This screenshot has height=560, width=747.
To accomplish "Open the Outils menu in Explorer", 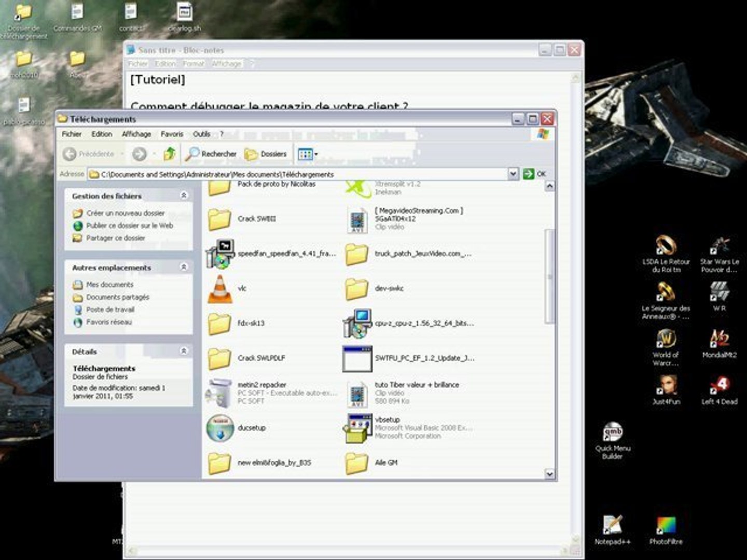I will [x=202, y=134].
